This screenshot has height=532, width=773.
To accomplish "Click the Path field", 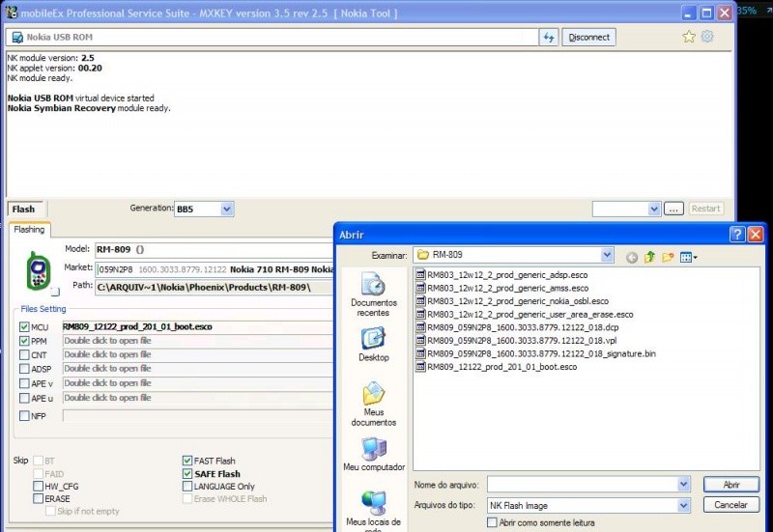I will click(x=215, y=287).
